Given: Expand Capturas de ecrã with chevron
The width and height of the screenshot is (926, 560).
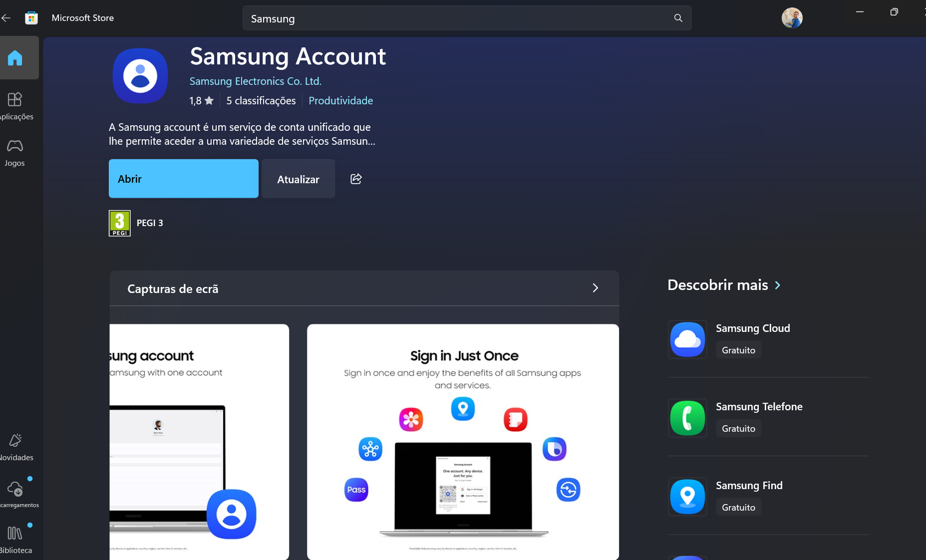Looking at the screenshot, I should coord(595,288).
